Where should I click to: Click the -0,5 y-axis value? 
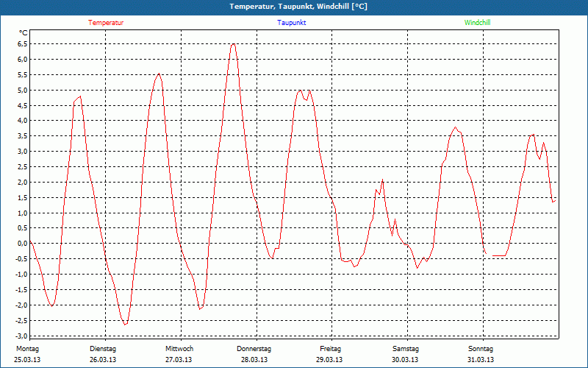pyautogui.click(x=21, y=259)
